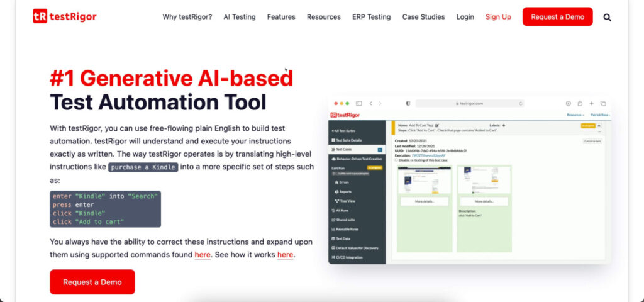Click the small testRigor logo inside the app screenshot

345,115
